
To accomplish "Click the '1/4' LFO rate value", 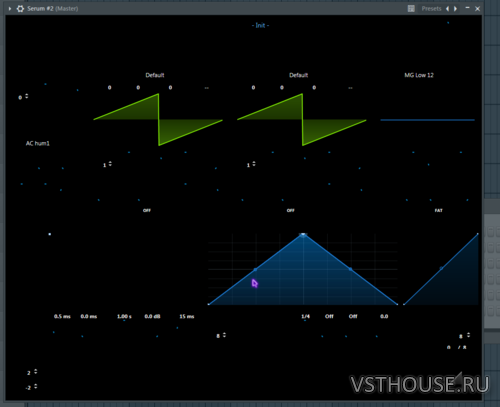I will pos(305,316).
